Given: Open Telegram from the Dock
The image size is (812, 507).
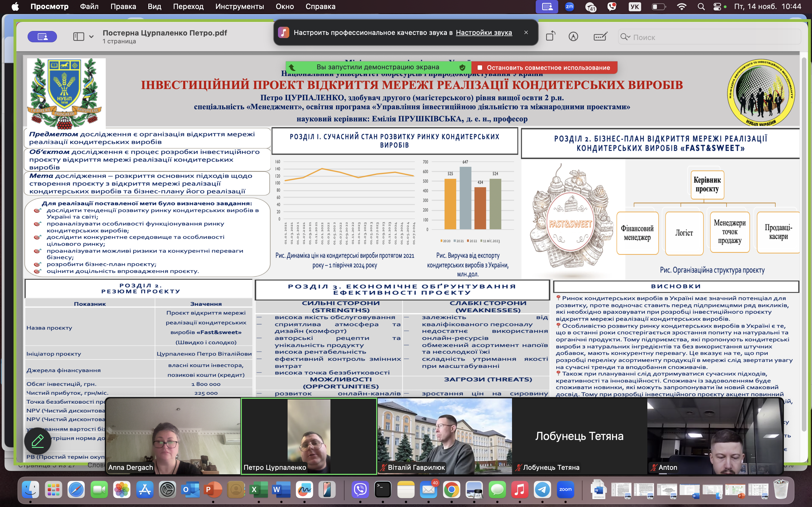Looking at the screenshot, I should (x=542, y=490).
